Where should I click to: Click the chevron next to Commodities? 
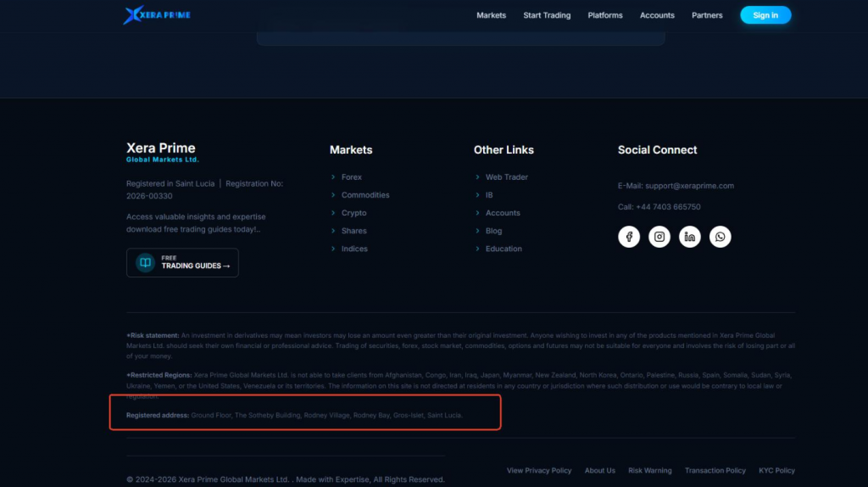click(332, 195)
